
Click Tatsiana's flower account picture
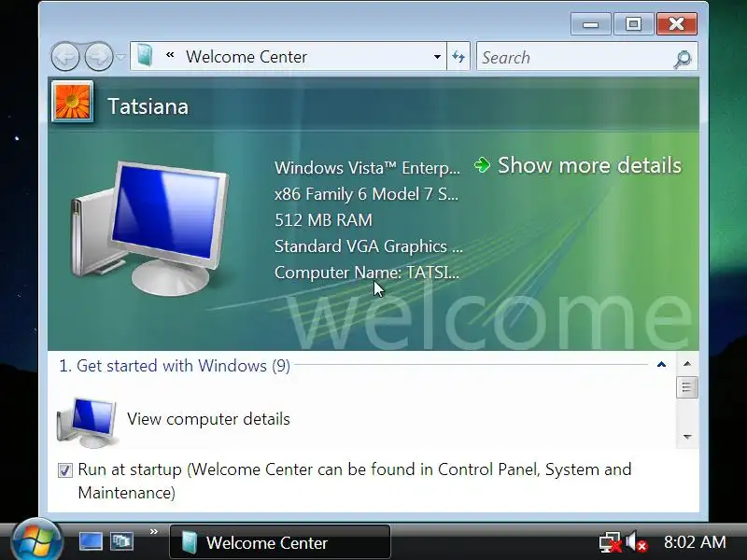point(73,102)
